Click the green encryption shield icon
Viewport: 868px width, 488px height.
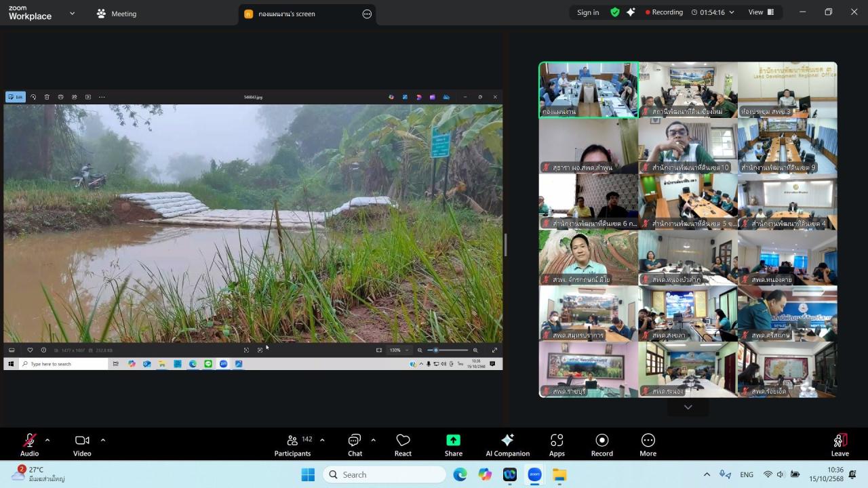615,12
